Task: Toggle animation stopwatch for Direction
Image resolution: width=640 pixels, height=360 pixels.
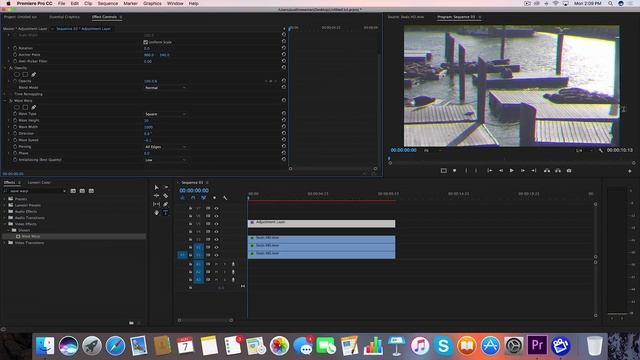Action: pos(15,133)
